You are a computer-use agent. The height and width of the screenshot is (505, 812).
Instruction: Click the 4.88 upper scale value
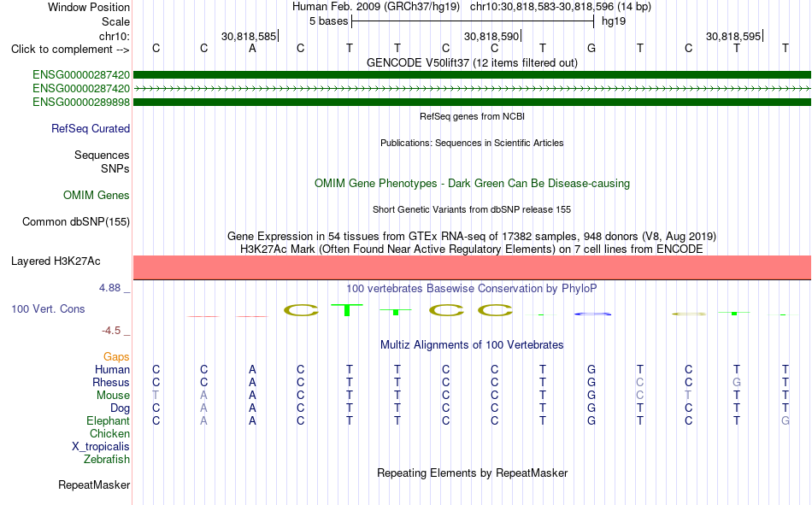[x=109, y=288]
